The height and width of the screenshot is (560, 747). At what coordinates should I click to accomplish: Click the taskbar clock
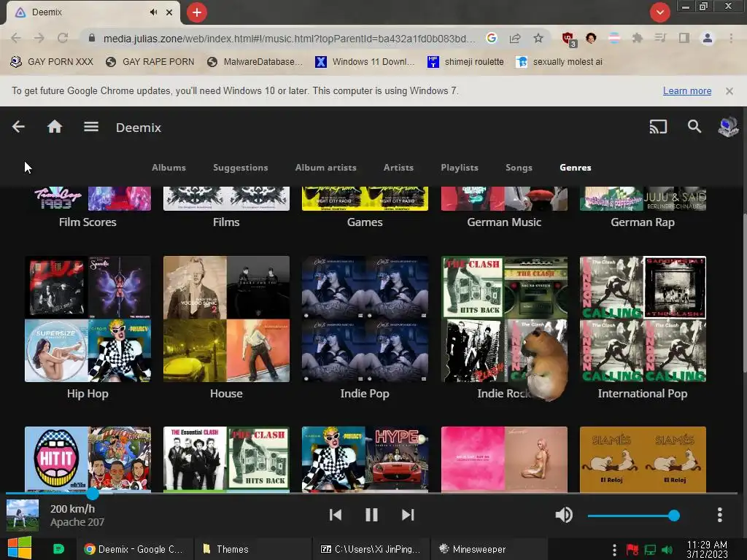(x=707, y=549)
